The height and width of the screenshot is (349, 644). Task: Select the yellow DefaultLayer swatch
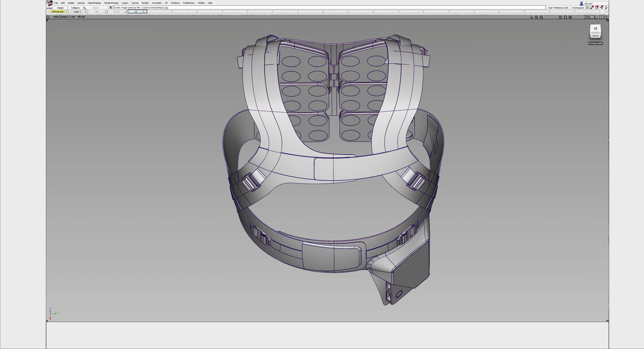point(58,12)
